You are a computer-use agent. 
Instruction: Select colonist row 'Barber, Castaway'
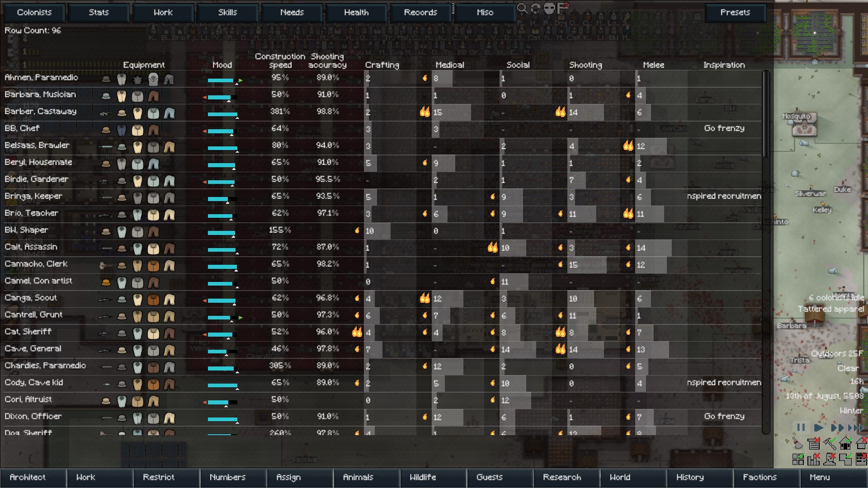pyautogui.click(x=382, y=113)
